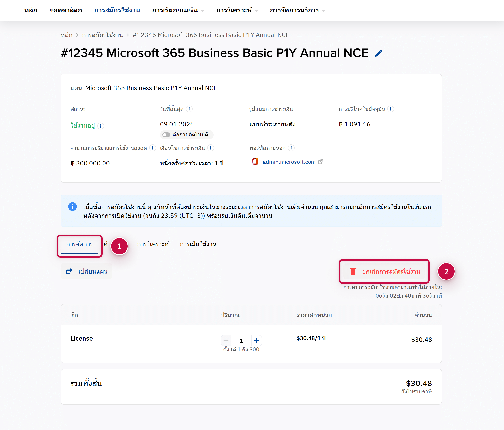Click info icon next to วันที่สิ้นสุด

click(x=189, y=109)
